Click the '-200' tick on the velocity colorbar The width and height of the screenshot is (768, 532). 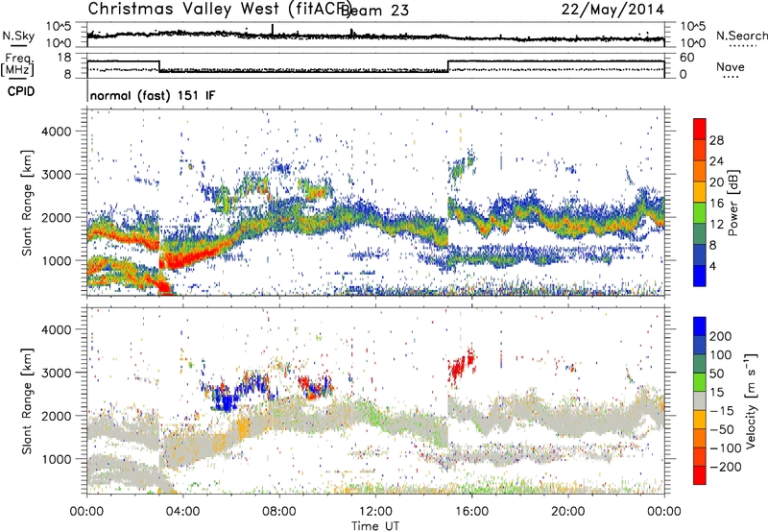point(725,467)
